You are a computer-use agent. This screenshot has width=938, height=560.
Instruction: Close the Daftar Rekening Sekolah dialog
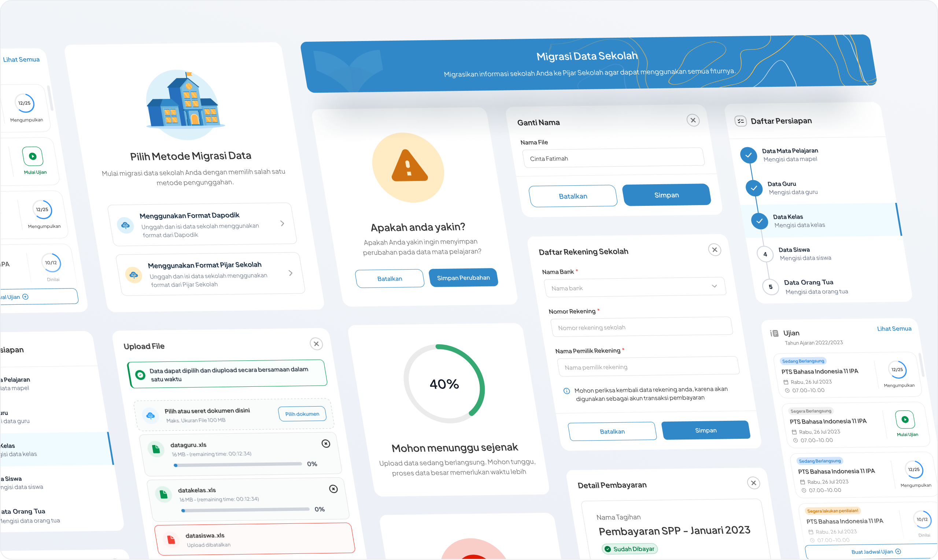714,250
